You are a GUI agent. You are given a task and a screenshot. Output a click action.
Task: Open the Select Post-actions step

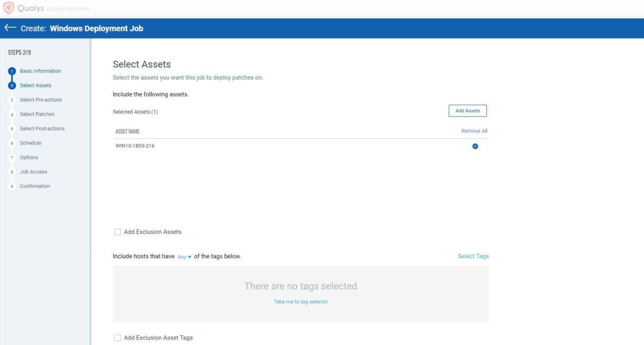[x=42, y=128]
